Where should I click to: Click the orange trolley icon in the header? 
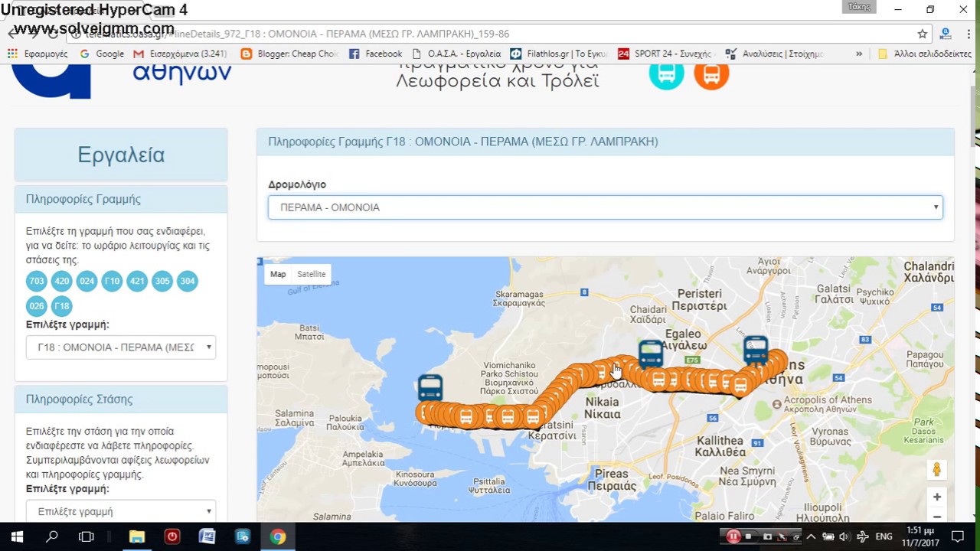[711, 75]
